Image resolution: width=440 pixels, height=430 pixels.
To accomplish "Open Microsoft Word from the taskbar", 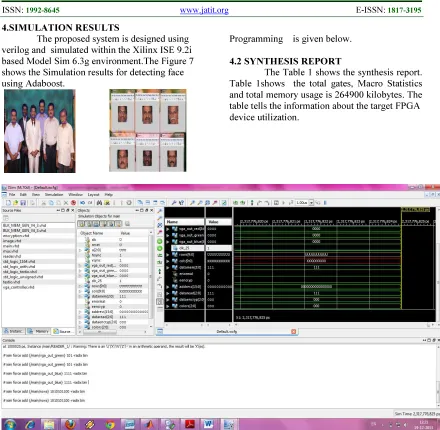I will [x=209, y=424].
